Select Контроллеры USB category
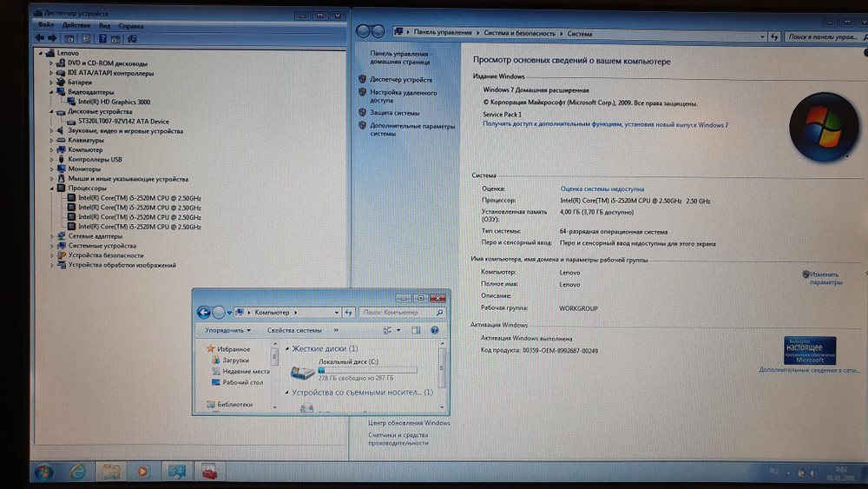868x489 pixels. click(x=95, y=160)
